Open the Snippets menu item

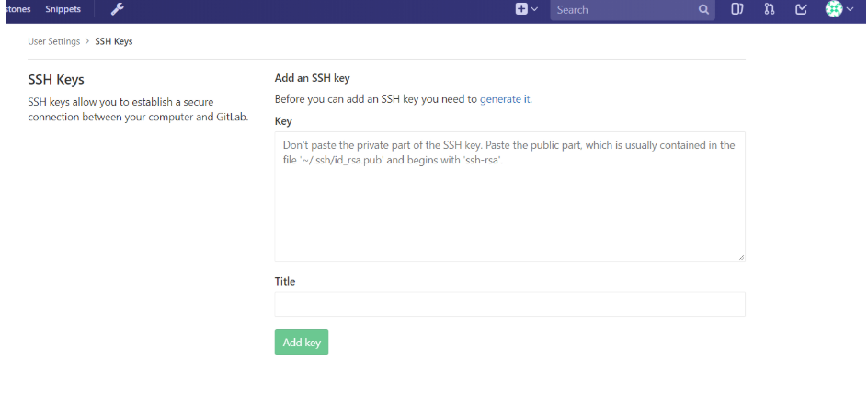tap(63, 9)
